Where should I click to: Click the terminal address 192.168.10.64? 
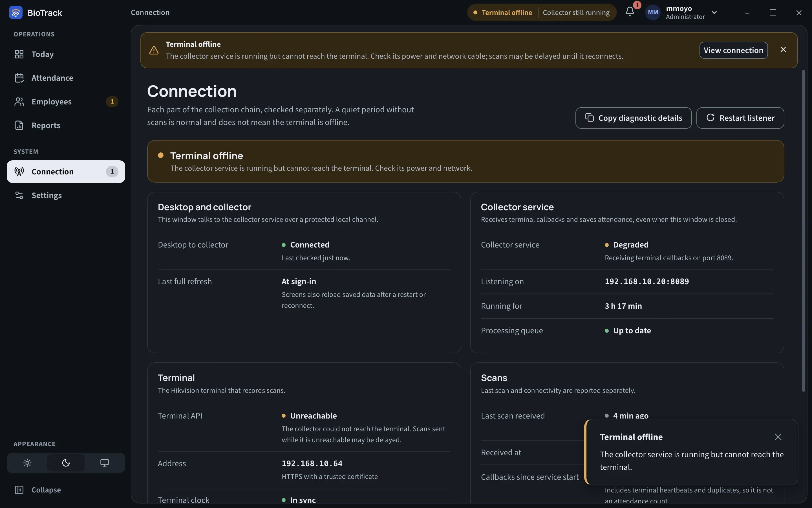tap(312, 464)
